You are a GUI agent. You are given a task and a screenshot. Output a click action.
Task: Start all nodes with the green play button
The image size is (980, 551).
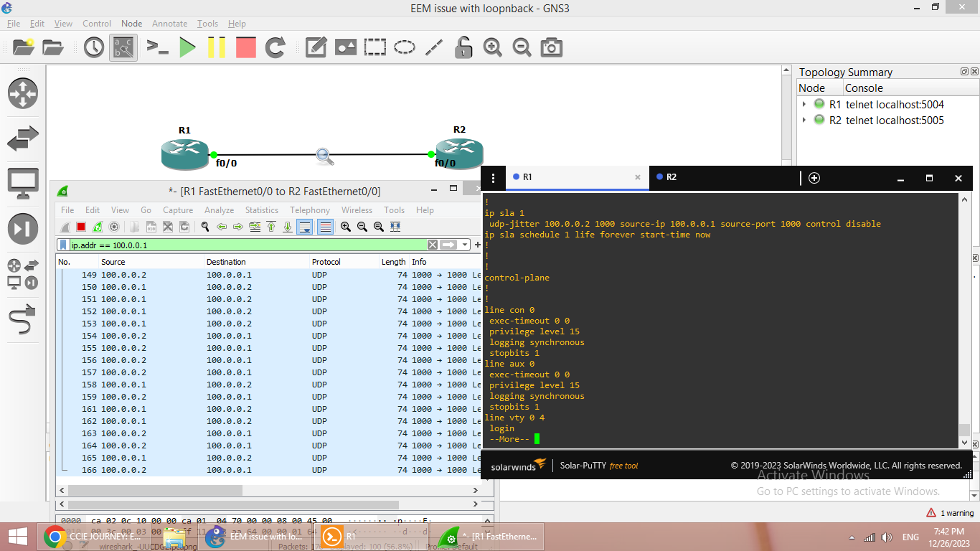click(x=188, y=47)
